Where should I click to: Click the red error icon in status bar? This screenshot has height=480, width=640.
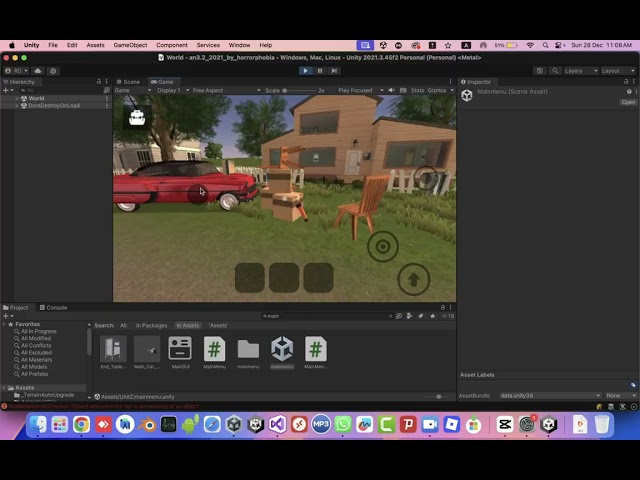click(x=4, y=407)
